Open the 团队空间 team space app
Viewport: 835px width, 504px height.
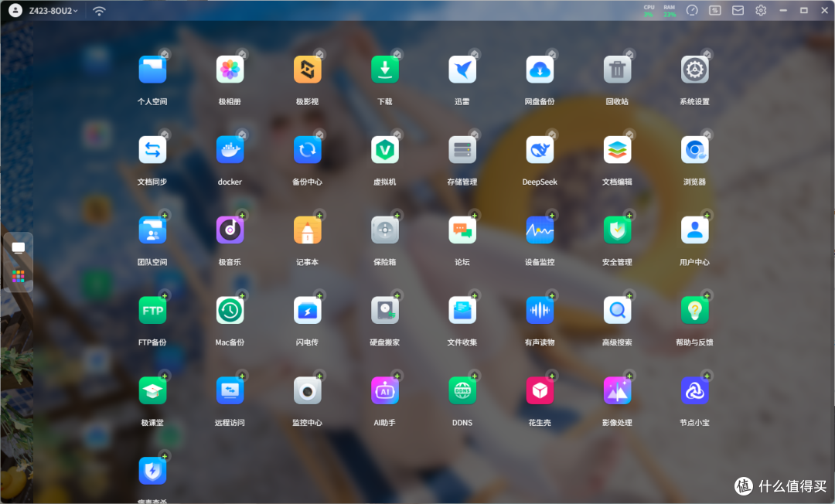152,230
